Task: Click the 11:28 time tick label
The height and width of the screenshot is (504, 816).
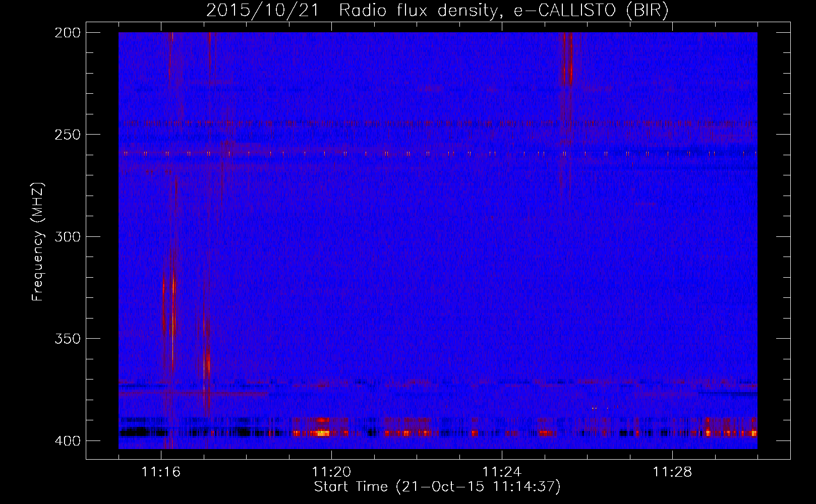Action: click(672, 472)
